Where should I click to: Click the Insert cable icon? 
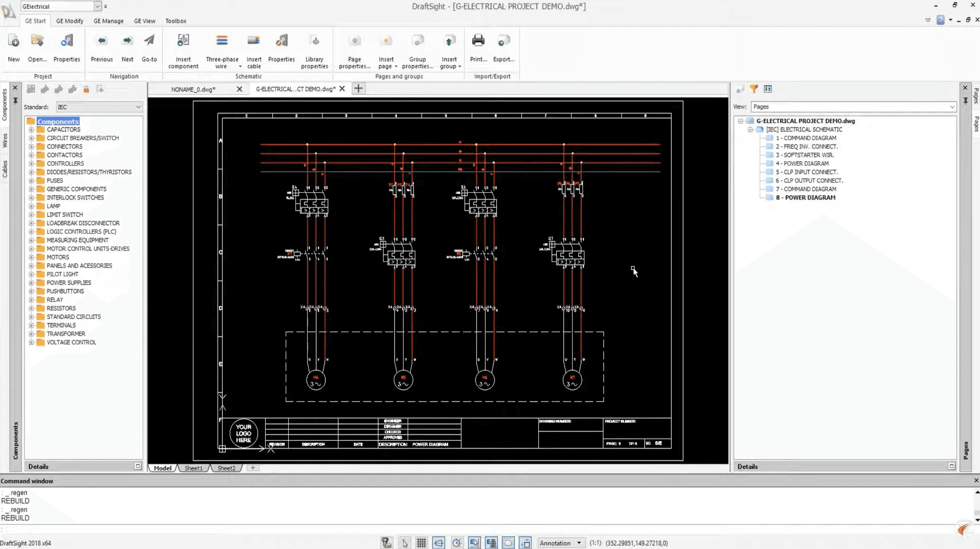[x=253, y=41]
